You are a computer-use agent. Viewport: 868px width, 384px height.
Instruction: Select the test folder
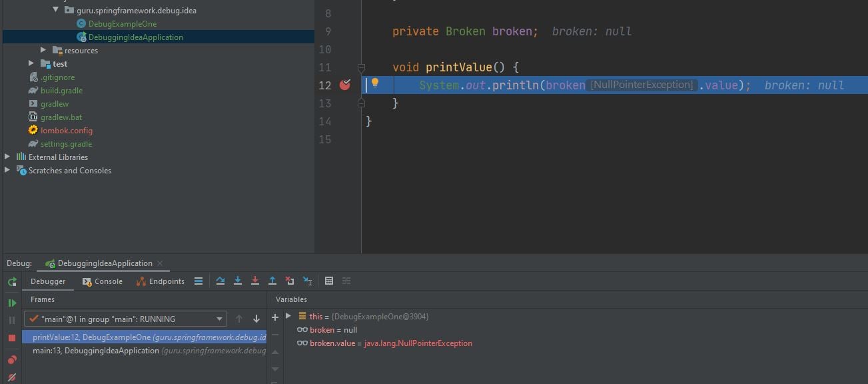(x=59, y=64)
